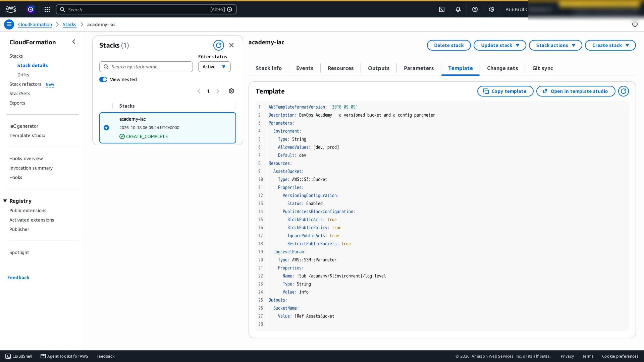
Task: Open notifications bell icon
Action: 458,9
